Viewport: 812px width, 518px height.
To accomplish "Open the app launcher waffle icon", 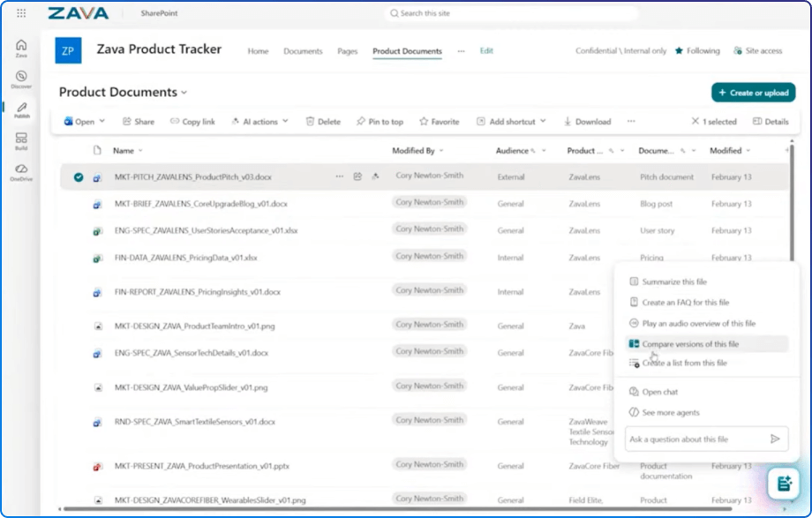I will point(21,13).
